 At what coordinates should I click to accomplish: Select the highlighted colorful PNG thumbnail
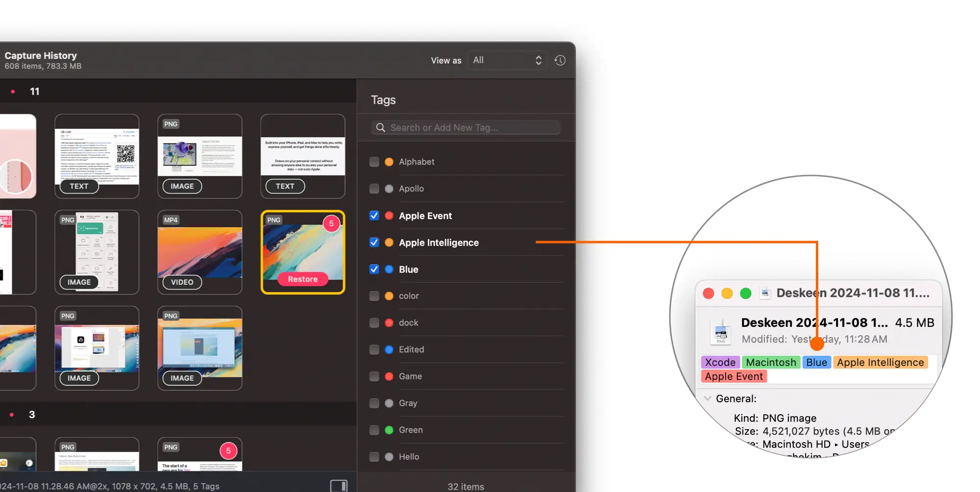(x=303, y=252)
